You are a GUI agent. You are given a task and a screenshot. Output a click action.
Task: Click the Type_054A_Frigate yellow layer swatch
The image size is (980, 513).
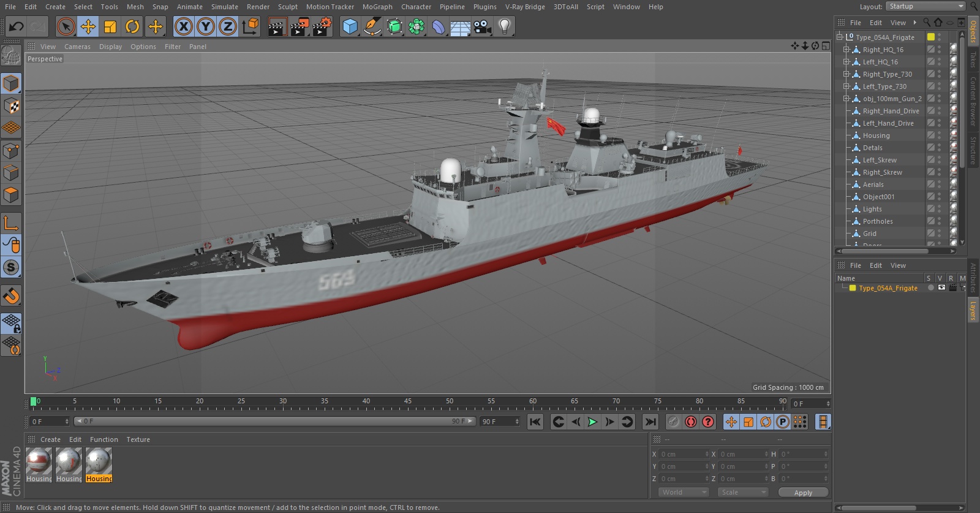pyautogui.click(x=852, y=288)
